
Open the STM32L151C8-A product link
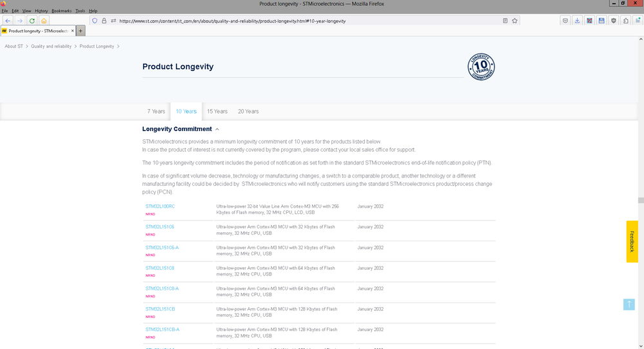tap(162, 288)
